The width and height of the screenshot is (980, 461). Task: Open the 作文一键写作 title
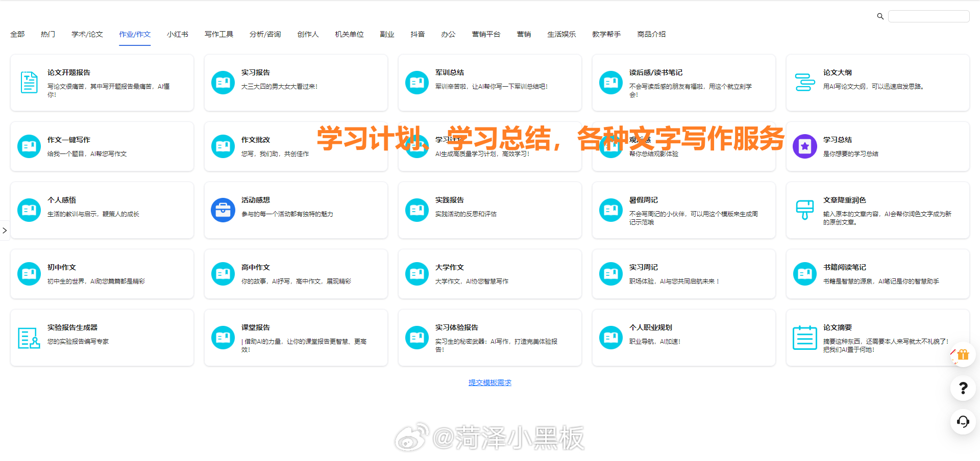tap(69, 140)
